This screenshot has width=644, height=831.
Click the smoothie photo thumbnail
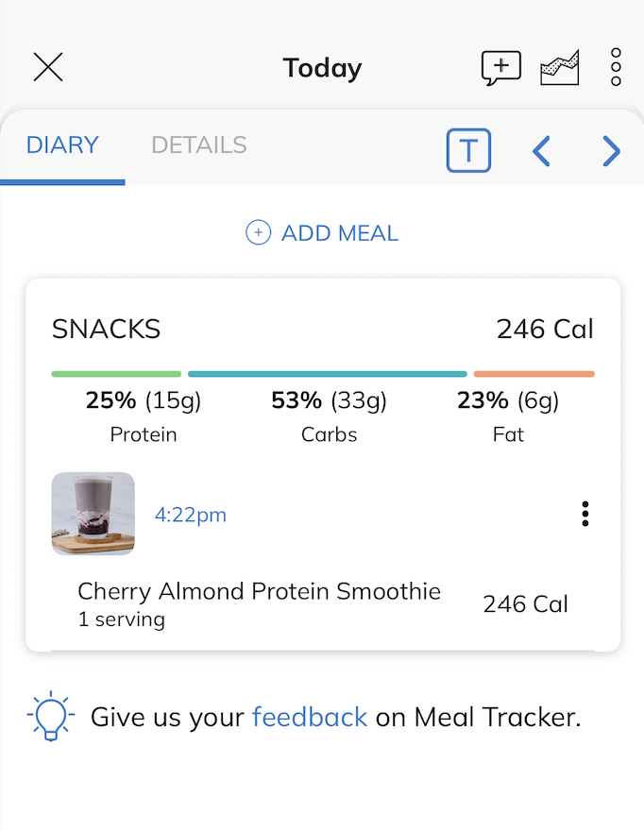93,514
